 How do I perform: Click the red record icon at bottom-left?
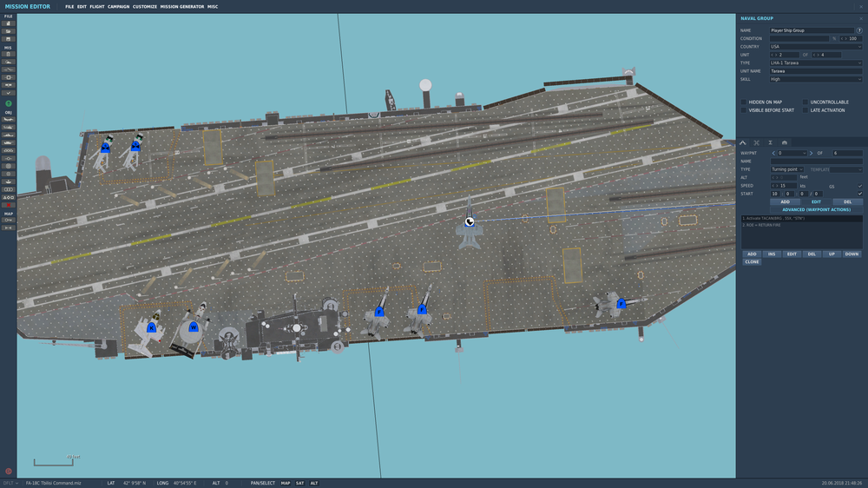point(9,472)
